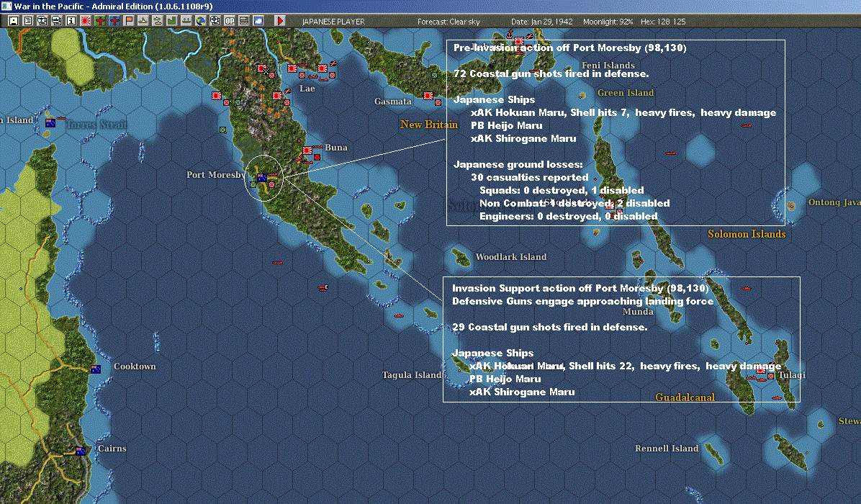Click the Tagula Island label
861x504 pixels.
click(x=412, y=375)
